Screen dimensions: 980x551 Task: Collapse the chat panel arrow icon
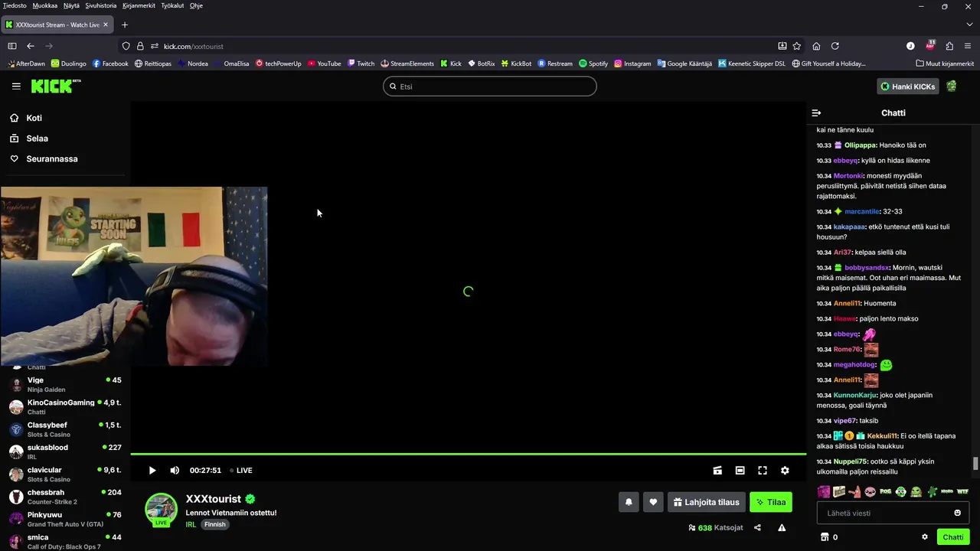816,112
